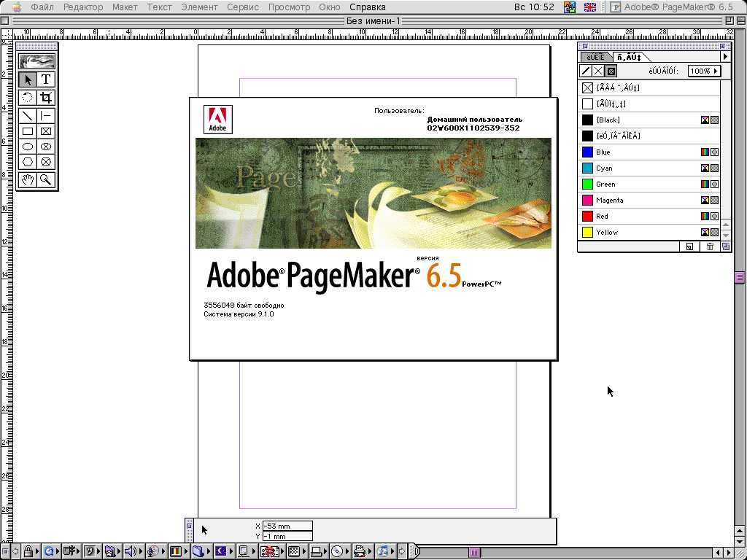747x560 pixels.
Task: Click the X position field
Action: pyautogui.click(x=287, y=526)
